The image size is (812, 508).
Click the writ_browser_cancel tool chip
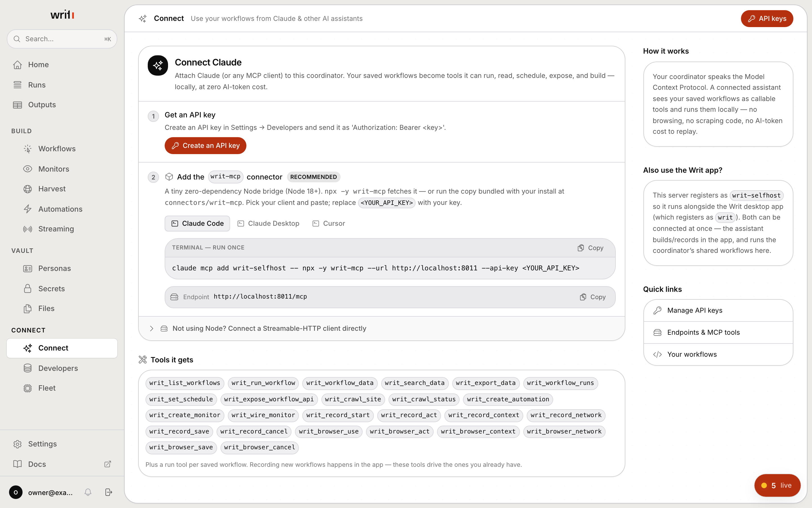(x=259, y=447)
